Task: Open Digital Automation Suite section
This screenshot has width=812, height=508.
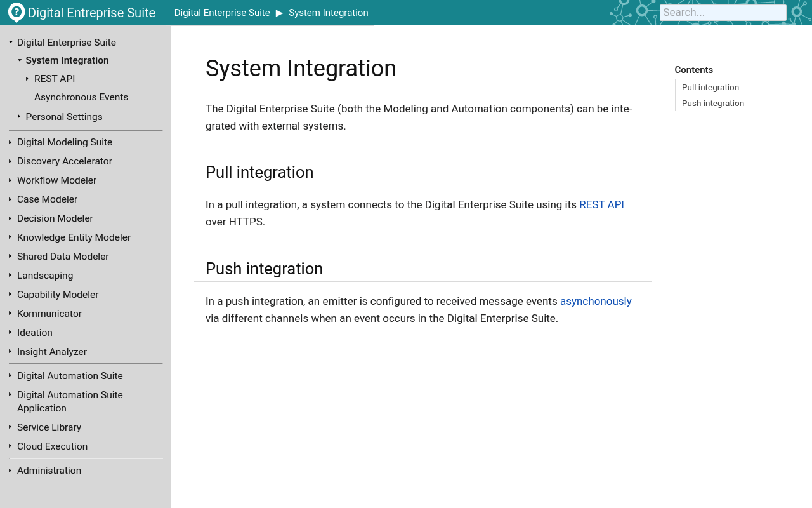Action: (70, 376)
